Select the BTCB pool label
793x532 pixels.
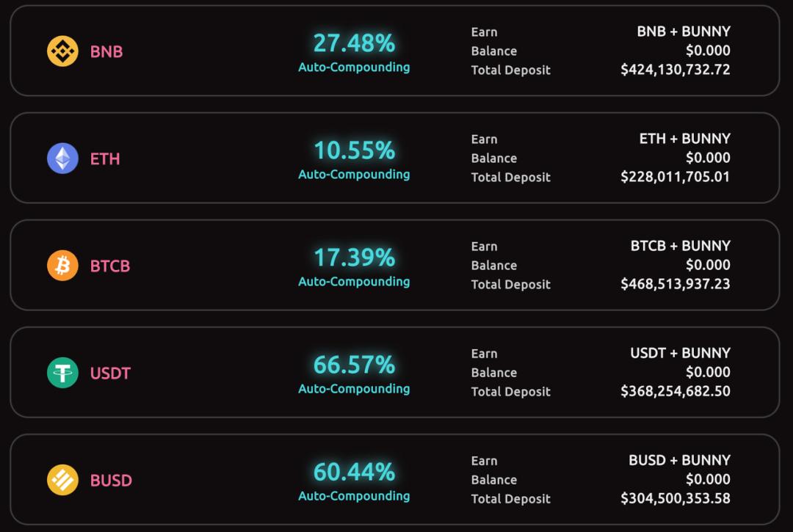[110, 266]
